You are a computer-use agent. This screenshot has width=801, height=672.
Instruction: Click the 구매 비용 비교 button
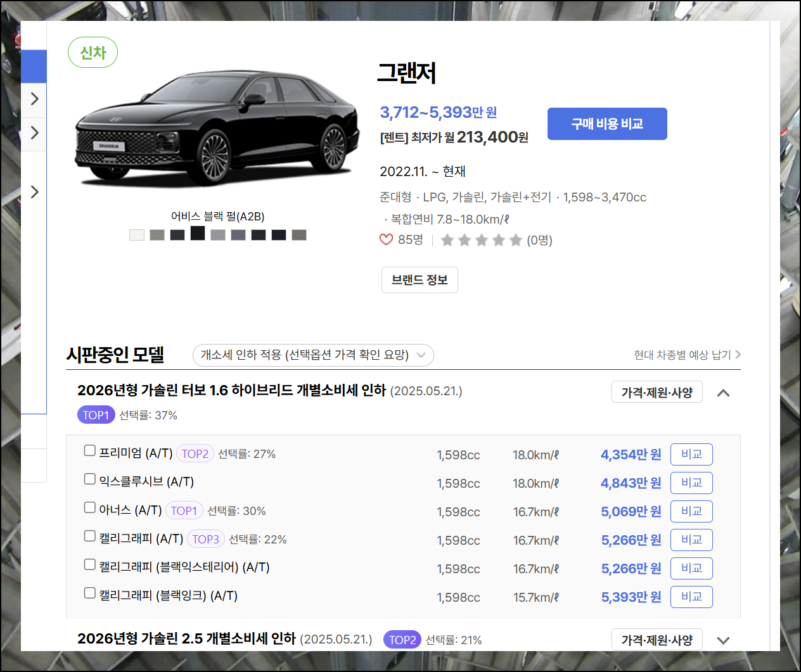click(607, 124)
